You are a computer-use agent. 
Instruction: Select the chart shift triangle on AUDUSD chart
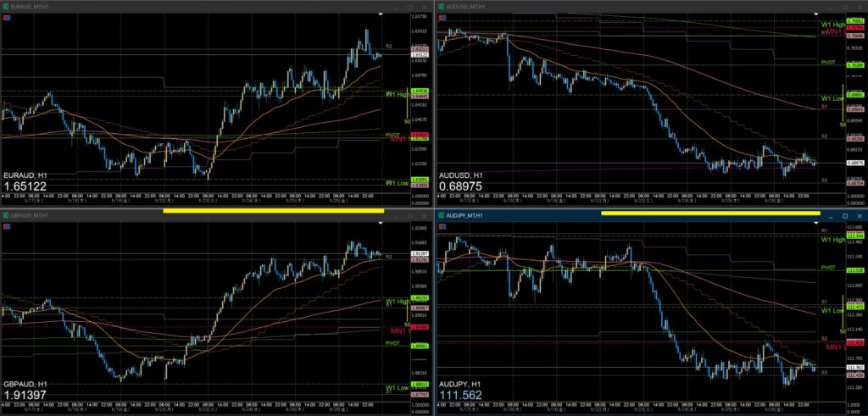click(x=816, y=14)
